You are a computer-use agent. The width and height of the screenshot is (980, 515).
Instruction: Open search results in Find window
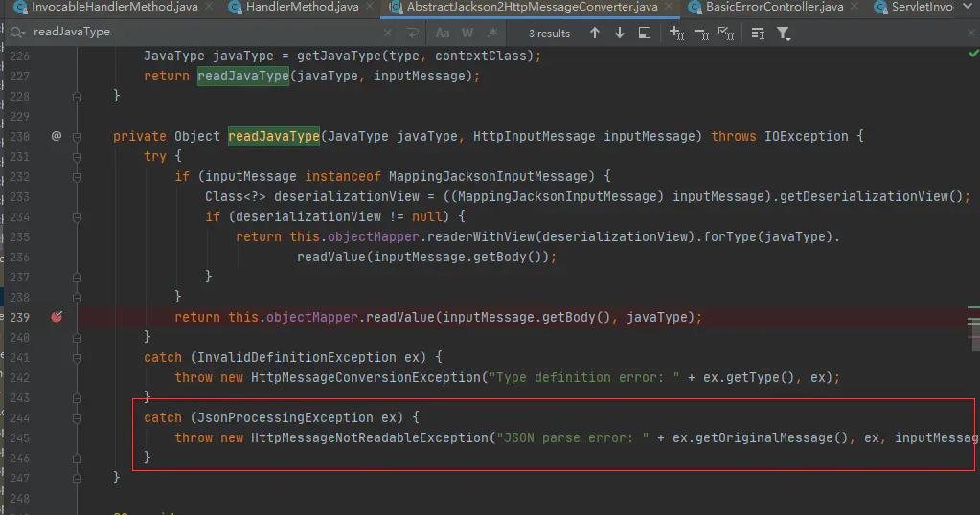(x=645, y=33)
